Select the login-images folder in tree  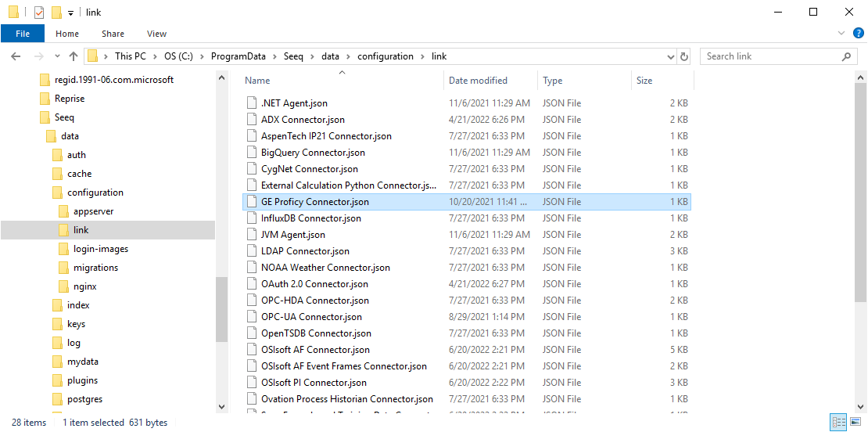pos(101,249)
